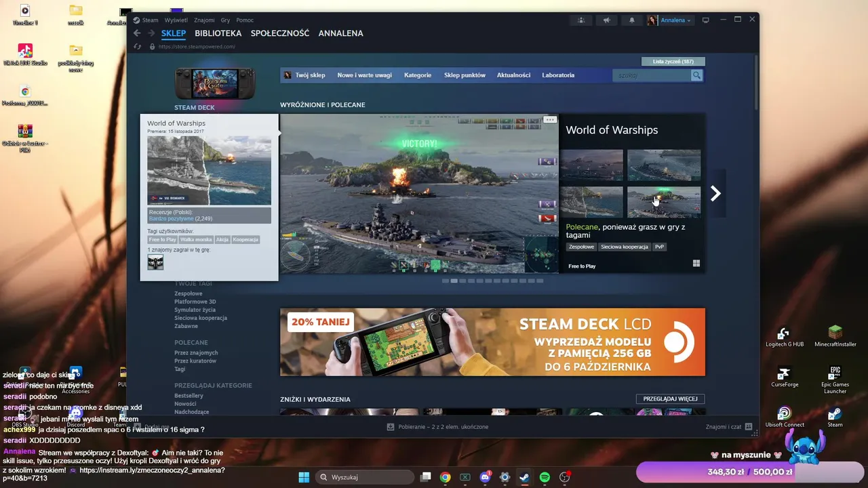Open the Timeline 1 desktop file
Viewport: 868px width, 488px height.
point(24,15)
